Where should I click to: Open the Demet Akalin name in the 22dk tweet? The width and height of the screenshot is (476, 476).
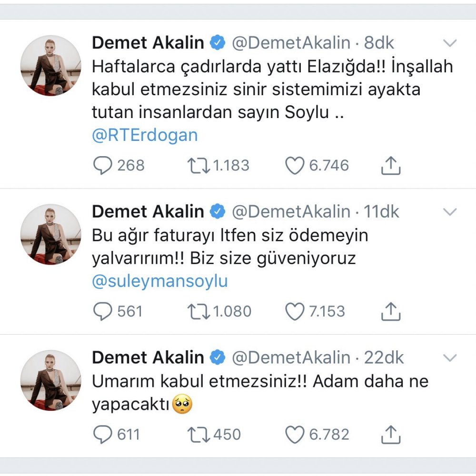click(x=148, y=357)
